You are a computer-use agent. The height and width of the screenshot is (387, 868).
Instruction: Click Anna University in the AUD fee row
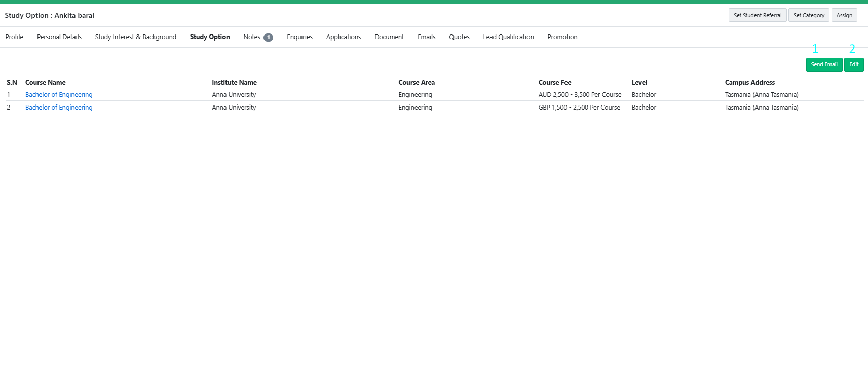pos(234,95)
